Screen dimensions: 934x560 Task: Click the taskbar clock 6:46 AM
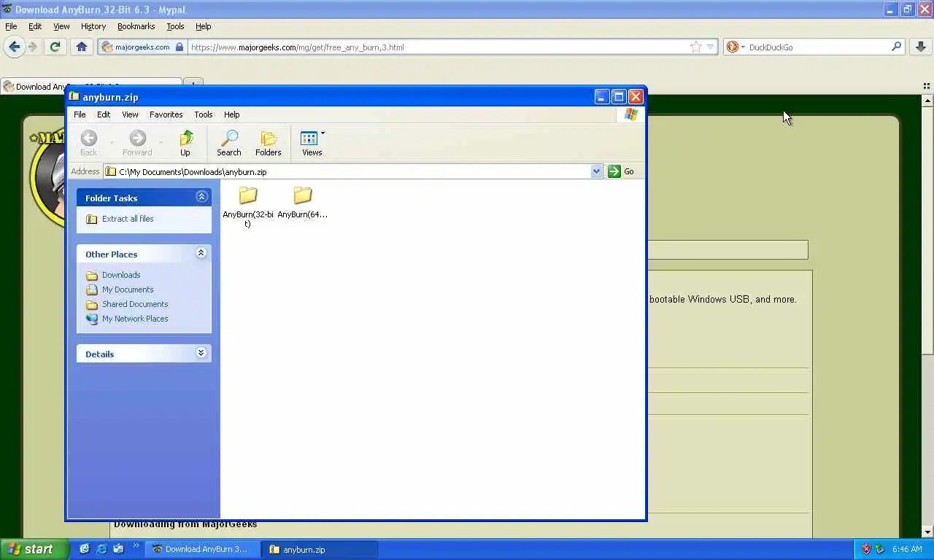(x=907, y=549)
